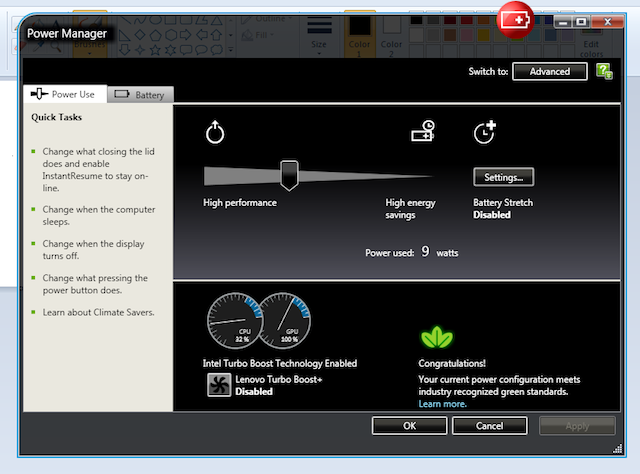Click the 'Battery Stretch Disabled' status text
Image resolution: width=640 pixels, height=474 pixels.
click(503, 209)
